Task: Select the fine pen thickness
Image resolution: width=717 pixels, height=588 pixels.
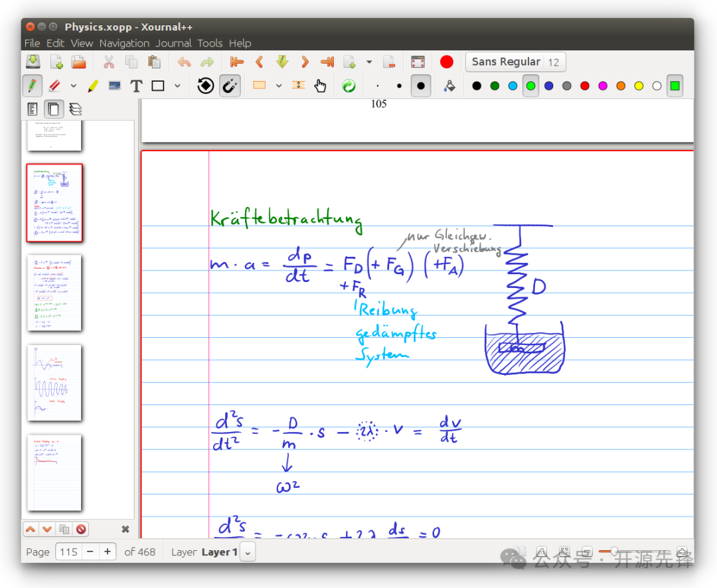Action: pos(378,86)
